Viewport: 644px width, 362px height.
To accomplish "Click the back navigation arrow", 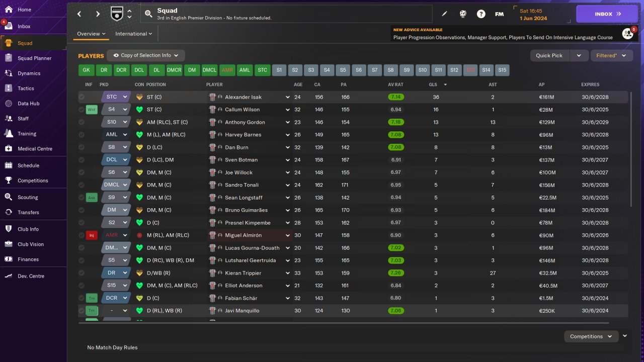I will coord(79,14).
